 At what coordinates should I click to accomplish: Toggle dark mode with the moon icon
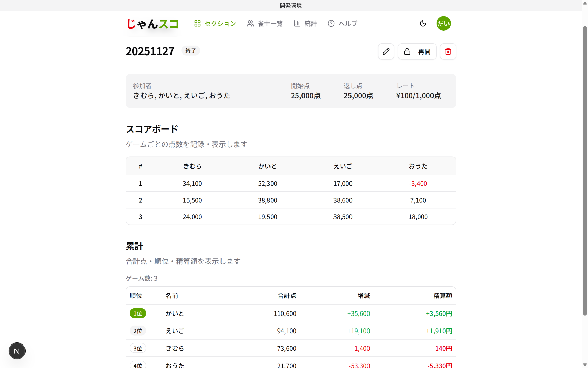(x=423, y=23)
